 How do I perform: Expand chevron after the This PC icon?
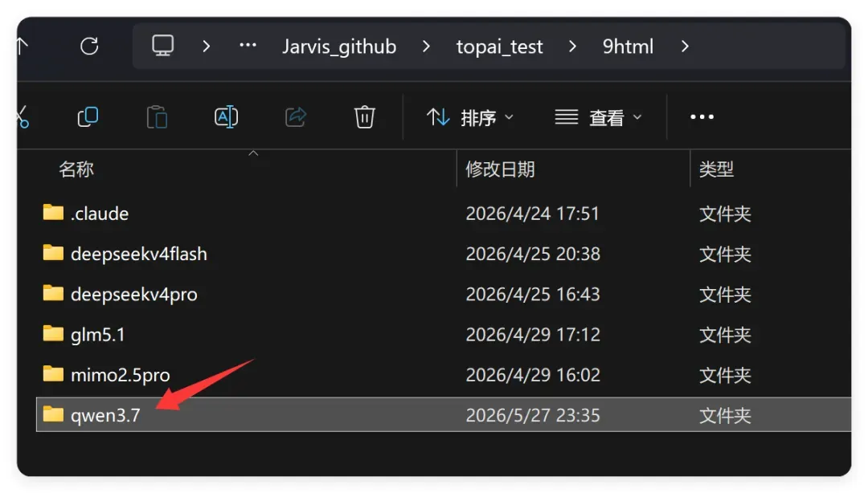pyautogui.click(x=207, y=46)
